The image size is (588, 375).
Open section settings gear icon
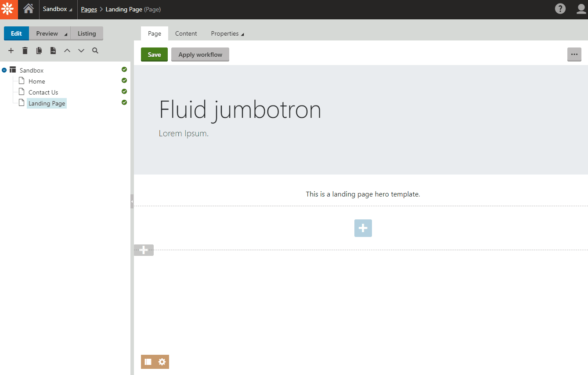point(162,362)
